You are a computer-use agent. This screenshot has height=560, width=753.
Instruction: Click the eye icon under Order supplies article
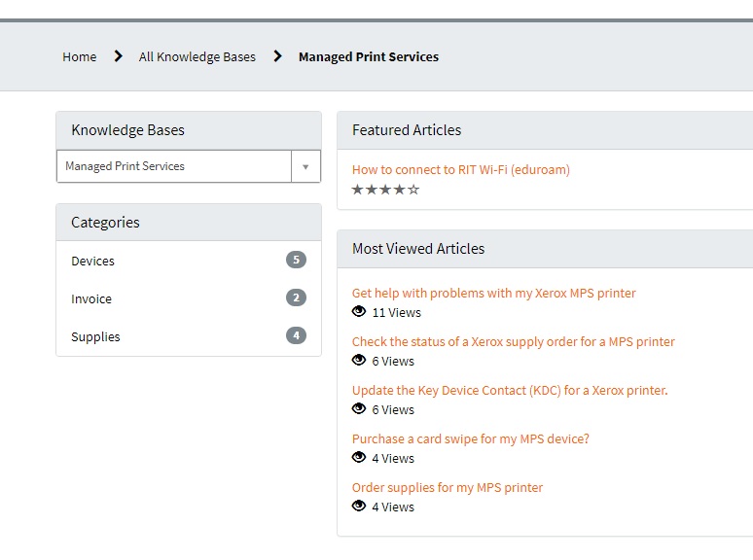tap(359, 507)
